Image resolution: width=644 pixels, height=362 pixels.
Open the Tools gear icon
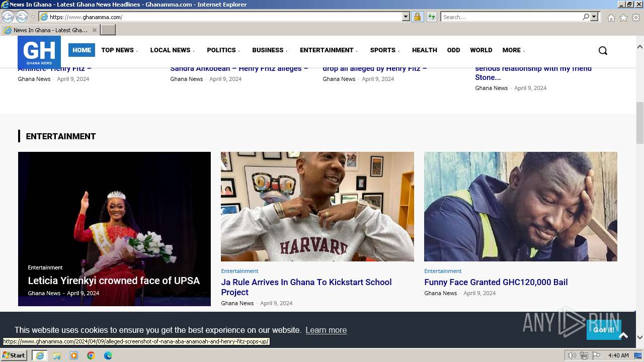click(636, 18)
